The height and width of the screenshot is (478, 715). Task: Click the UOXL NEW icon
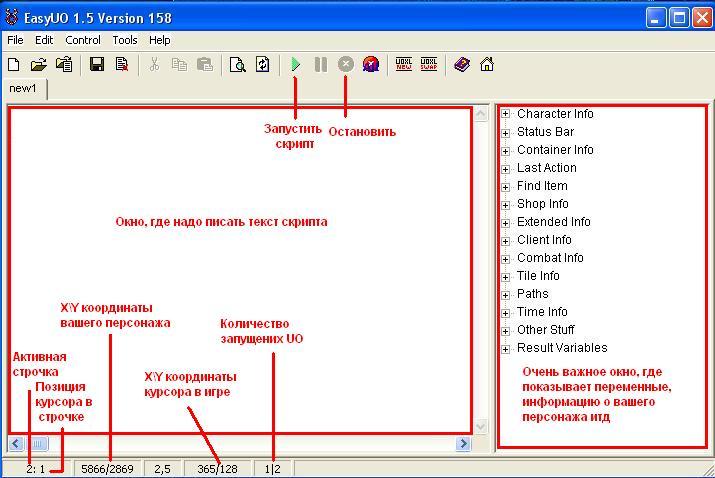coord(404,64)
